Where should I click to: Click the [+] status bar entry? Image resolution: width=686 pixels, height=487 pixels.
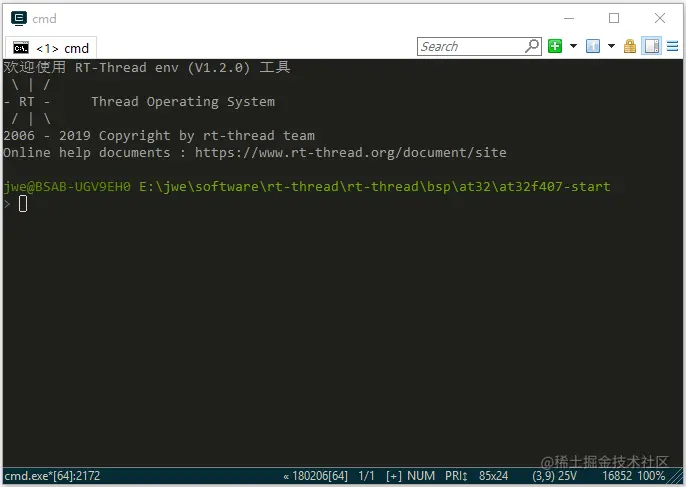click(394, 476)
